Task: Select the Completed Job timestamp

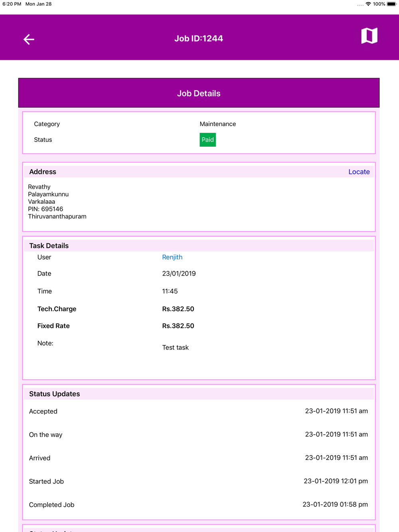Action: 335,504
